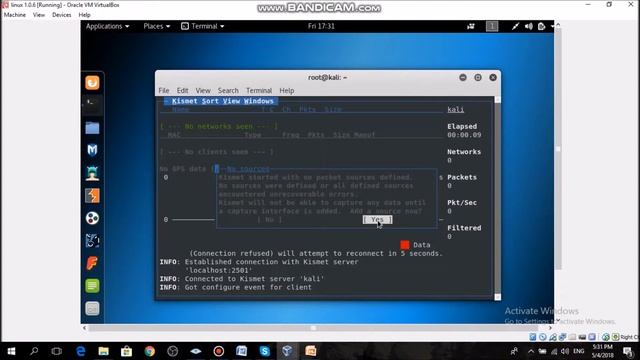This screenshot has height=360, width=640.
Task: Click the Fri 17:31 clock in Kali bar
Action: [x=321, y=26]
